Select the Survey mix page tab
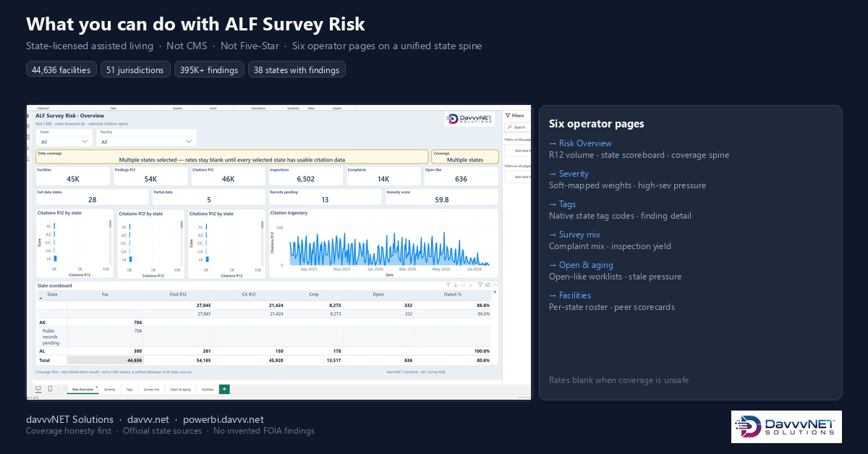 (x=151, y=390)
